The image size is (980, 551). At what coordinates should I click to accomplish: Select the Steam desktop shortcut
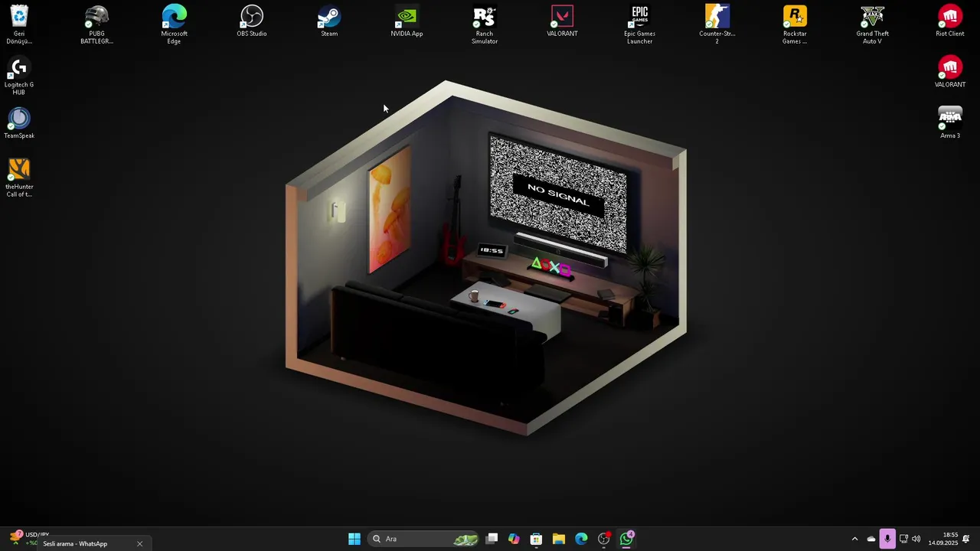pos(329,21)
